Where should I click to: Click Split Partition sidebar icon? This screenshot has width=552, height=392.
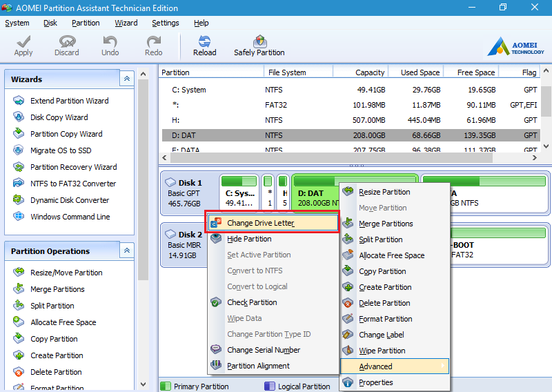point(19,306)
